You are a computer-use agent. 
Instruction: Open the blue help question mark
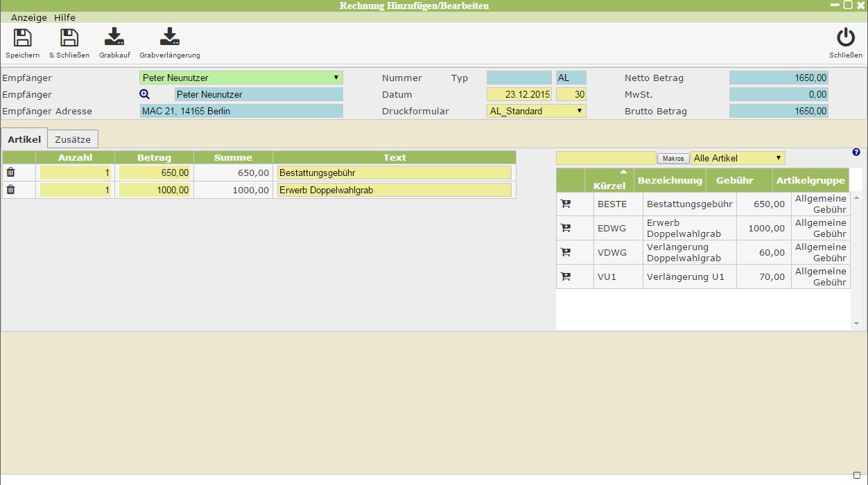tap(856, 152)
